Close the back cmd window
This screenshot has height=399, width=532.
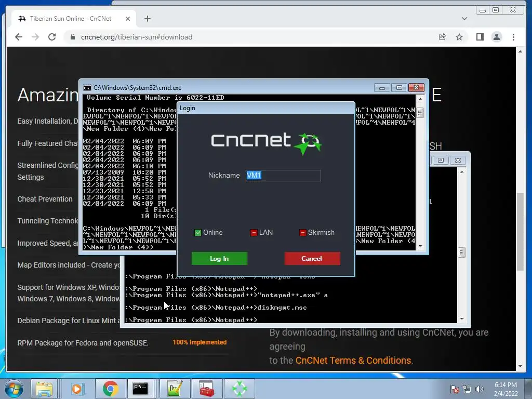[458, 160]
